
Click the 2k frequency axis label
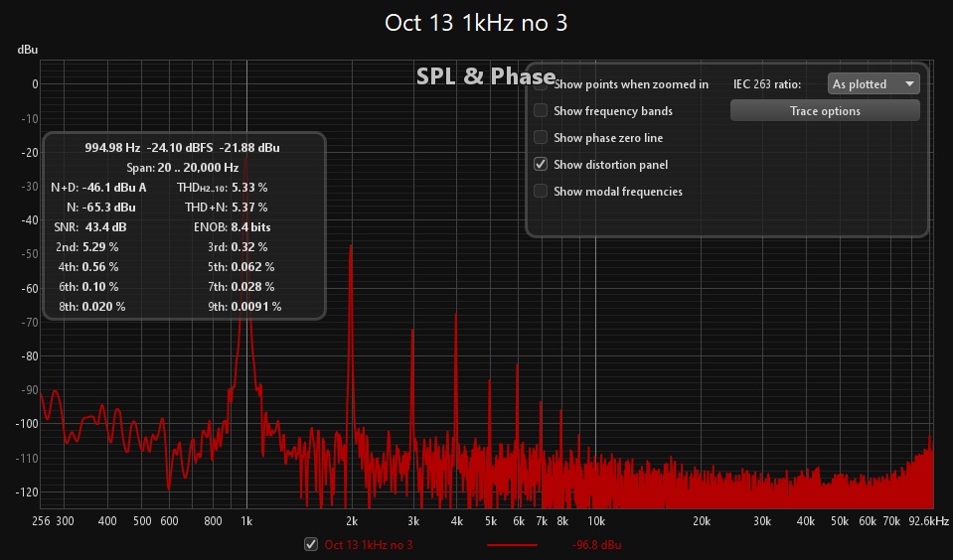click(x=352, y=521)
